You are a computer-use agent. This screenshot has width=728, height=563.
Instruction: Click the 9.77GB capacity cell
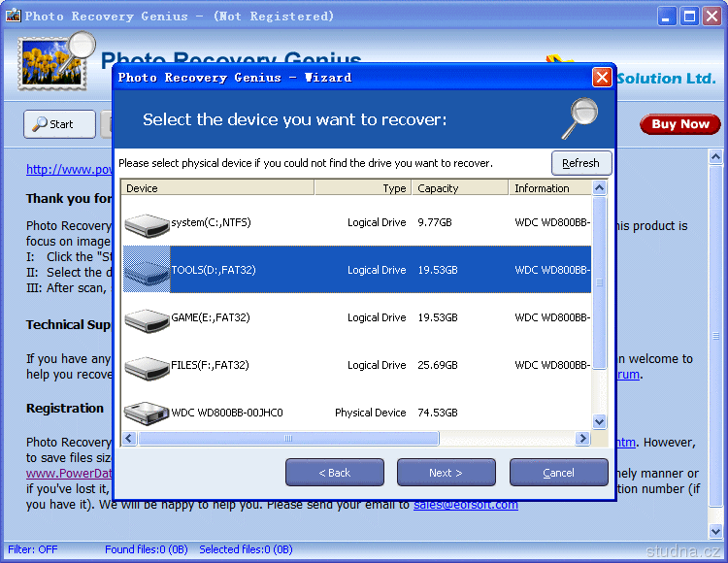tap(435, 222)
